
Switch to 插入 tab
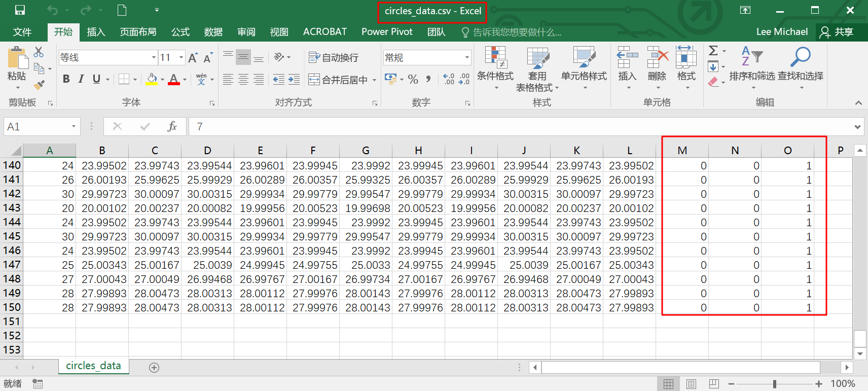tap(96, 32)
